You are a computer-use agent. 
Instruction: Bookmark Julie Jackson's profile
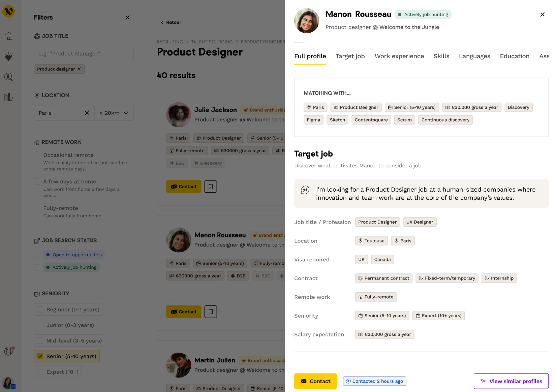211,187
